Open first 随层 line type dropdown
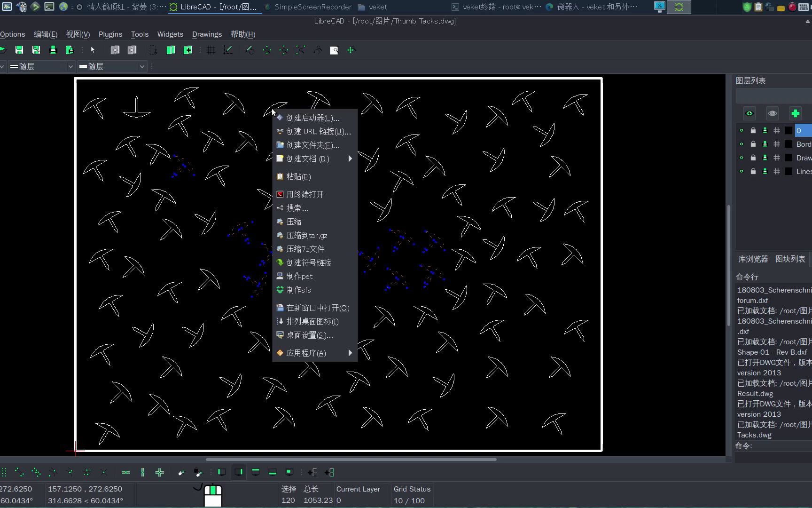This screenshot has height=508, width=812. [41, 67]
